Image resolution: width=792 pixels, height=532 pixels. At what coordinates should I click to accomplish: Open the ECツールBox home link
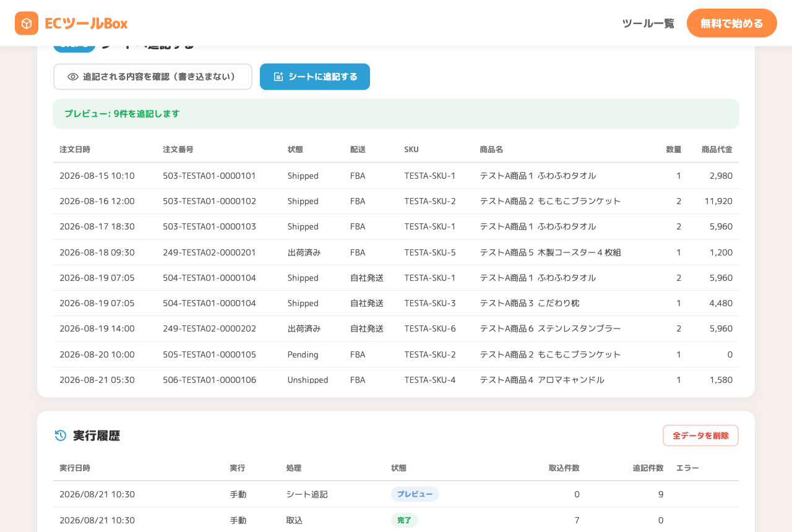pyautogui.click(x=71, y=24)
